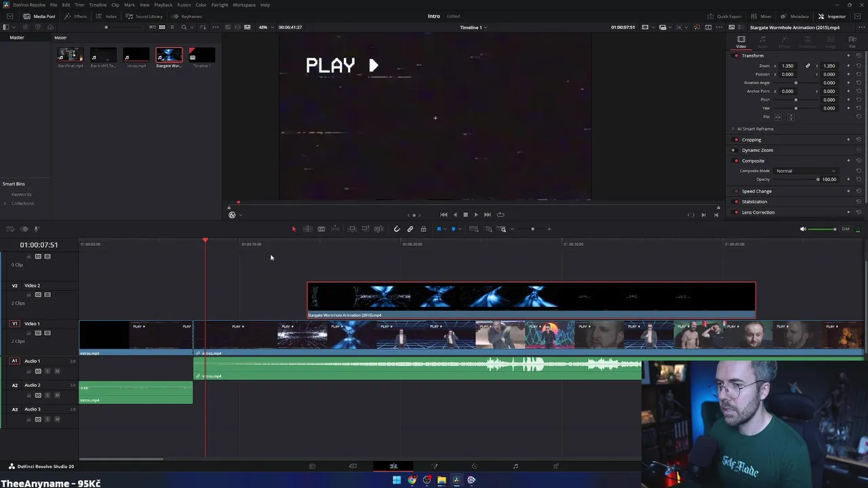Open the Mixer panel
This screenshot has width=868, height=488.
(762, 16)
